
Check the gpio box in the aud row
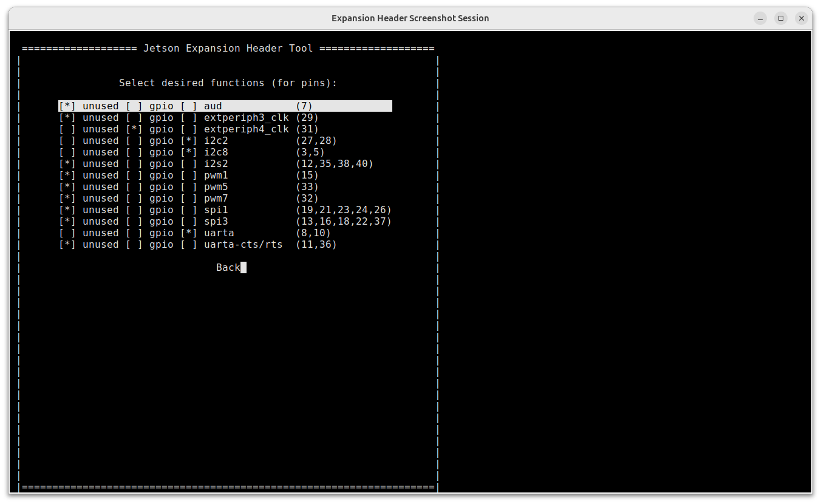134,106
